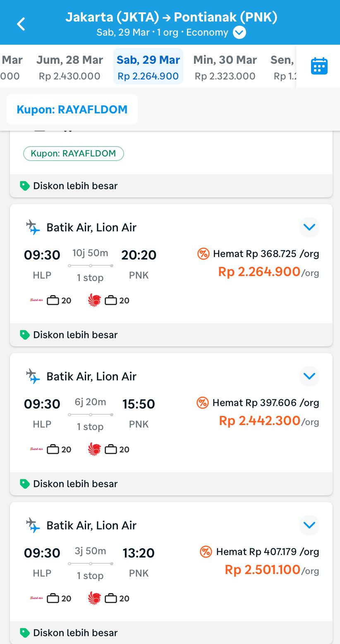Tap the back arrow icon

(x=21, y=24)
